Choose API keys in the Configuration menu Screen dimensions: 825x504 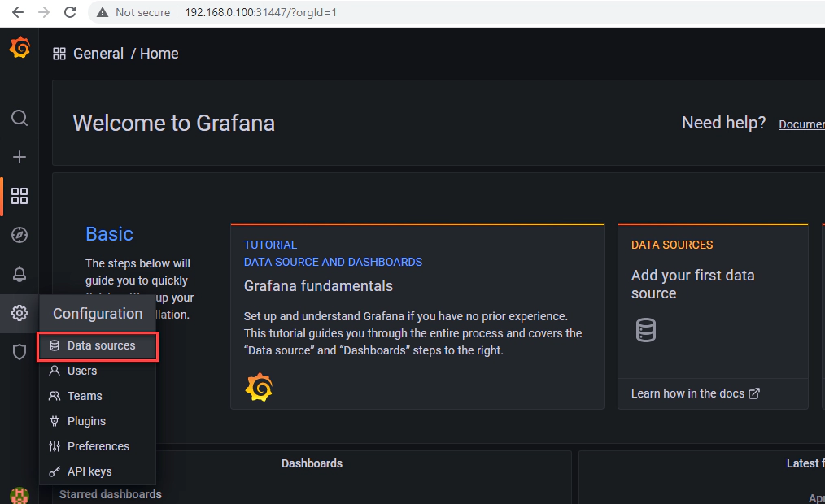pyautogui.click(x=98, y=472)
